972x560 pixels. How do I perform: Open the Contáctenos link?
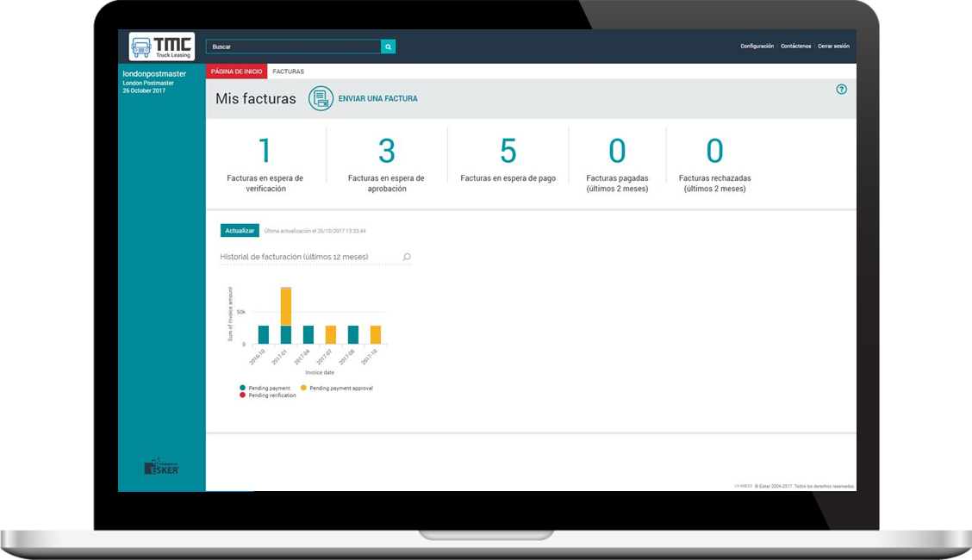[796, 46]
